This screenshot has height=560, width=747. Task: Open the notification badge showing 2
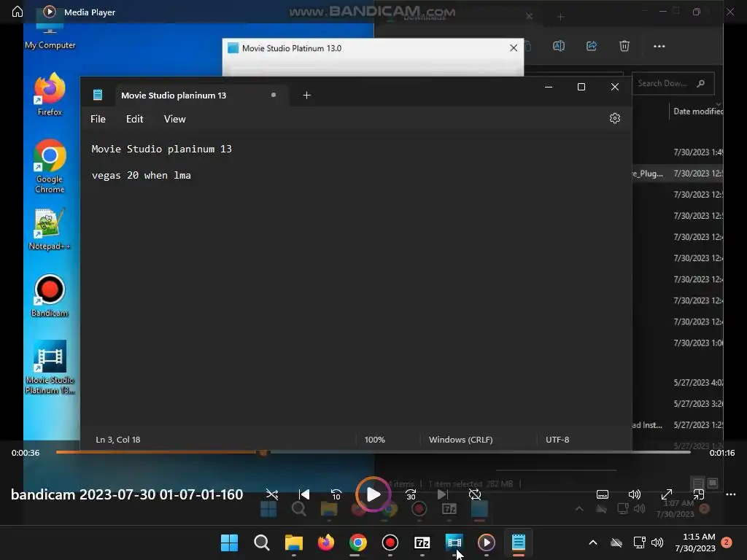coord(727,542)
